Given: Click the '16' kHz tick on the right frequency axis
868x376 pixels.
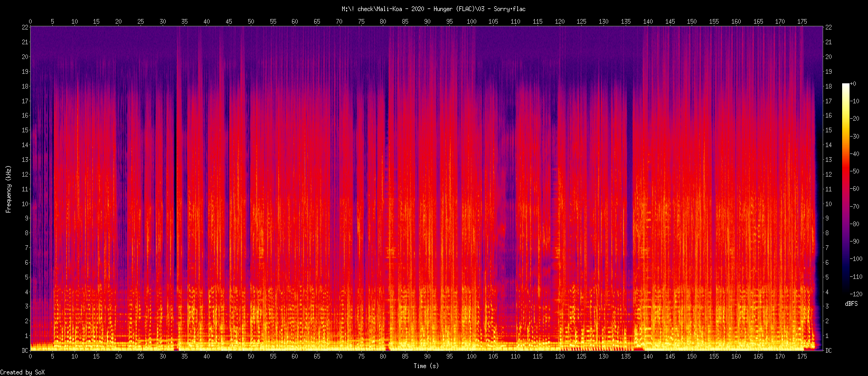Looking at the screenshot, I should click(829, 115).
